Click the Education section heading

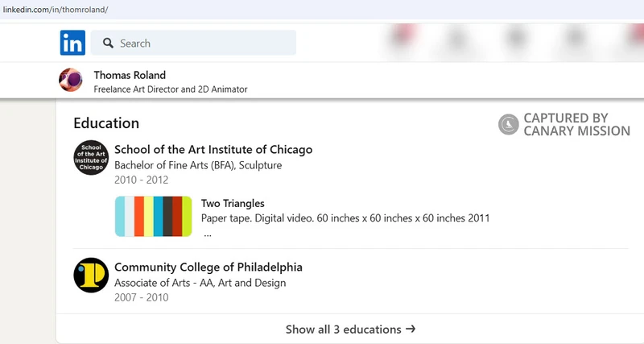point(106,123)
